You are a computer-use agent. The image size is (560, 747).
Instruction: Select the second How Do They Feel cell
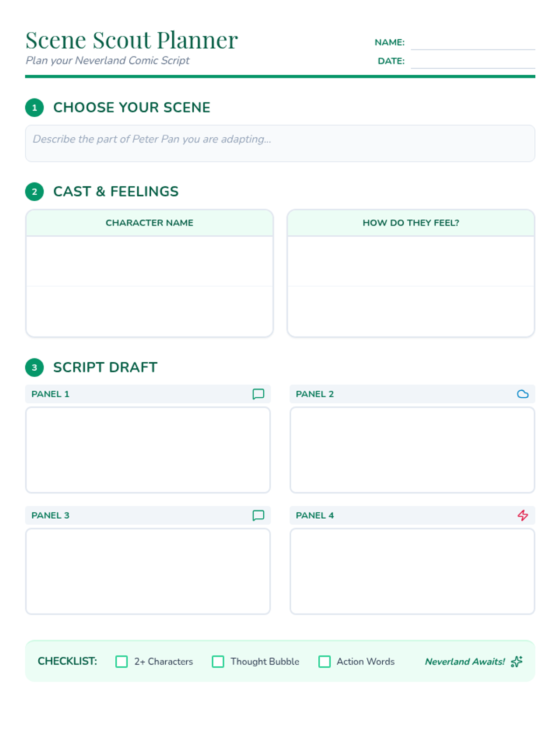pos(411,311)
